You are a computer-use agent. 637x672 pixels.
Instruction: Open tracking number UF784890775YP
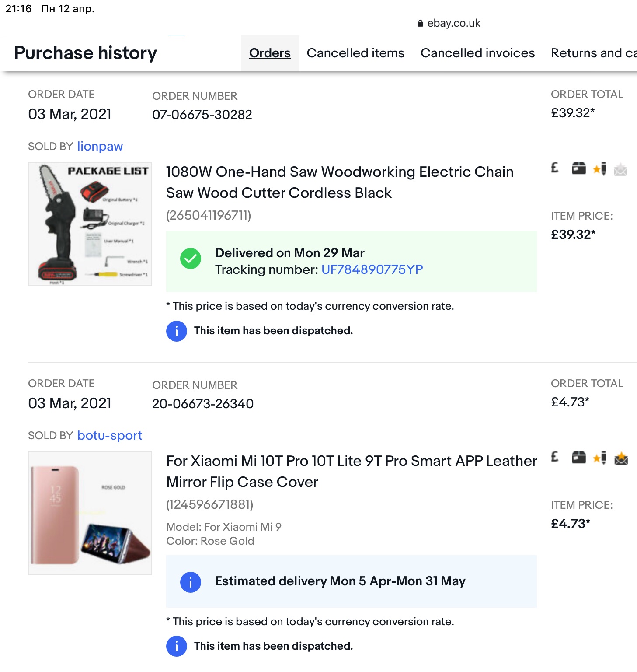372,269
